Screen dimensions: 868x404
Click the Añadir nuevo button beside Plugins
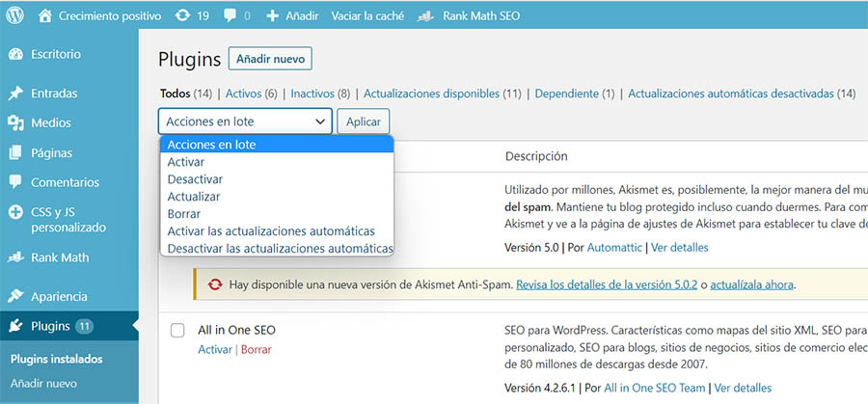[x=270, y=59]
